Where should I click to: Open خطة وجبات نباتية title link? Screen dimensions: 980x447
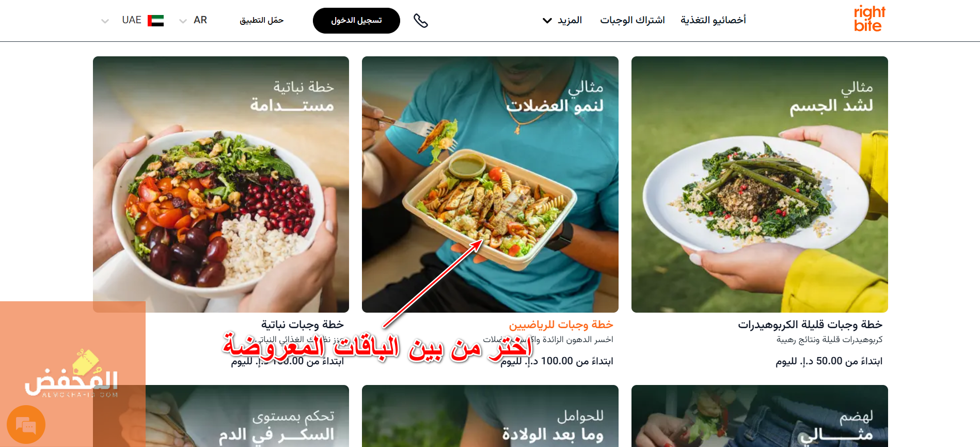coord(303,325)
